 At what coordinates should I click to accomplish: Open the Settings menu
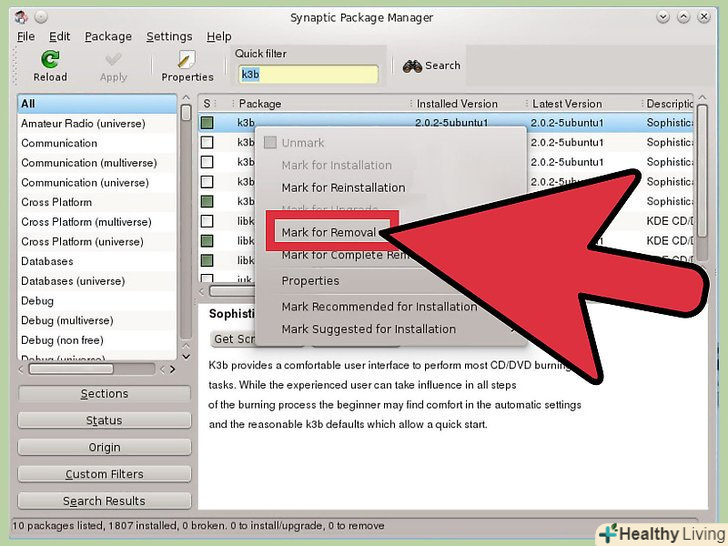coord(169,36)
